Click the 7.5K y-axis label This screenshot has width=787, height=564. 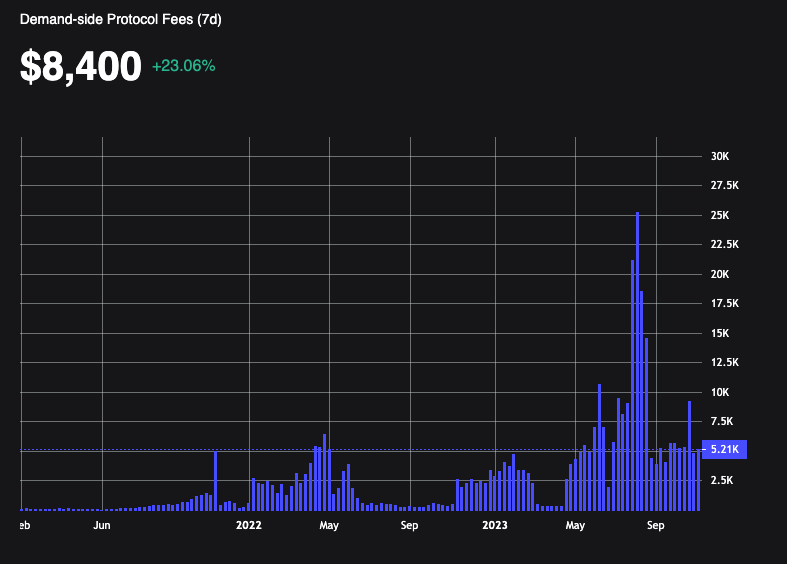722,421
